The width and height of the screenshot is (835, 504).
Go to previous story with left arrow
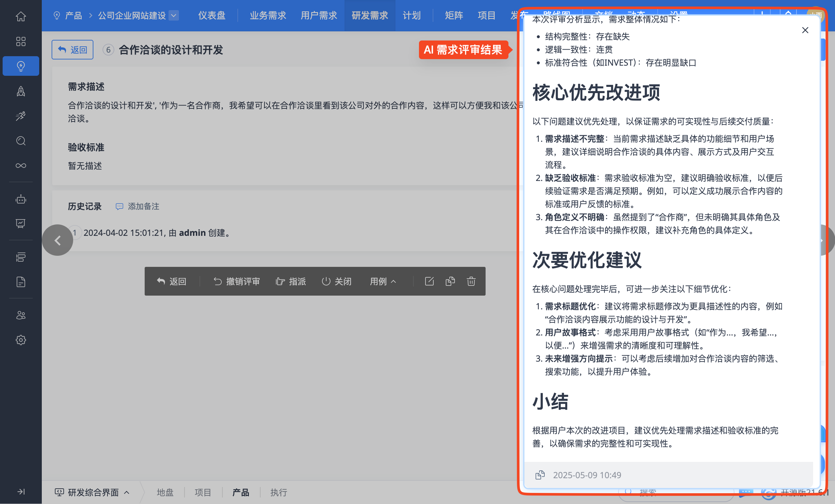coord(57,240)
